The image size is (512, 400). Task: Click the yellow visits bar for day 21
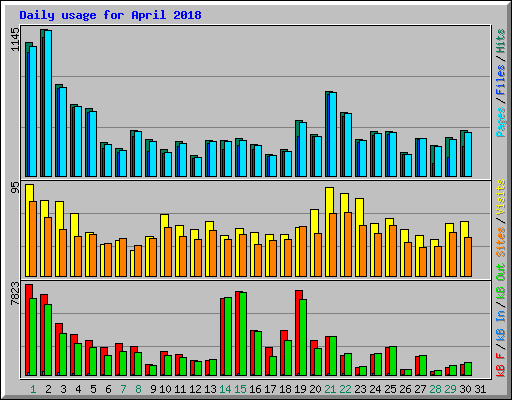coord(328,232)
